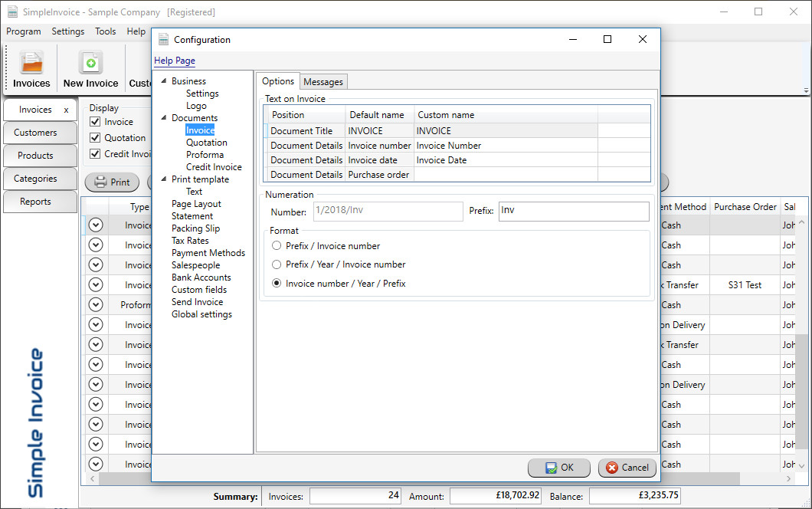Click the invoice list scroll down arrow
The width and height of the screenshot is (812, 509).
pyautogui.click(x=801, y=466)
